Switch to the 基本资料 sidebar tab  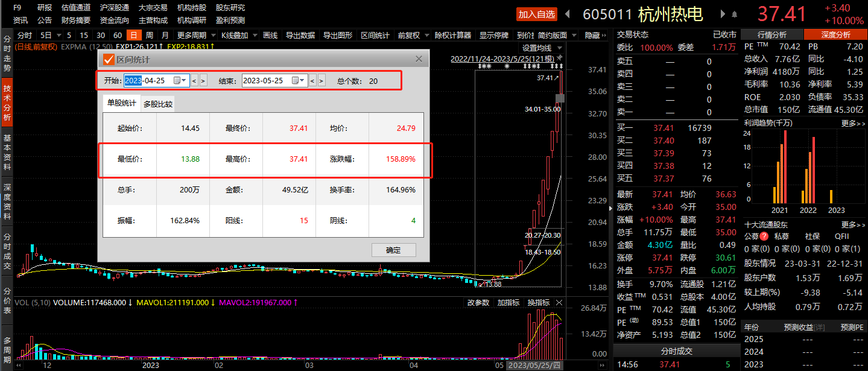[x=7, y=153]
